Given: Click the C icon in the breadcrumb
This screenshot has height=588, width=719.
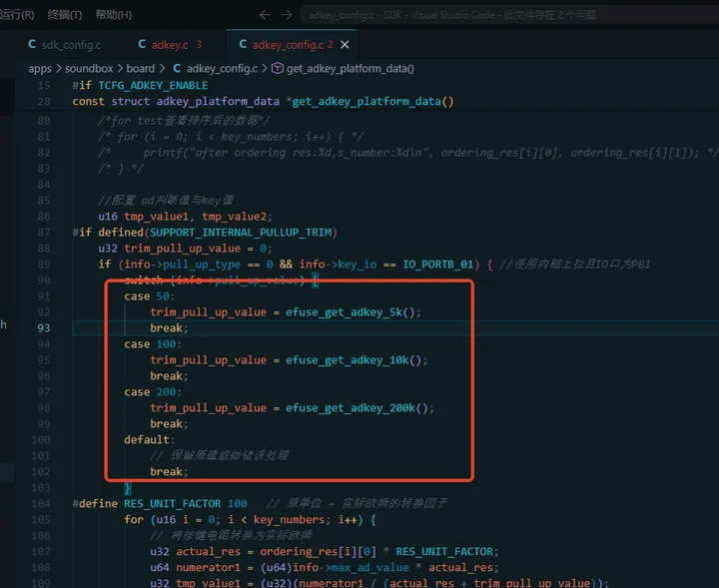Looking at the screenshot, I should [x=177, y=68].
